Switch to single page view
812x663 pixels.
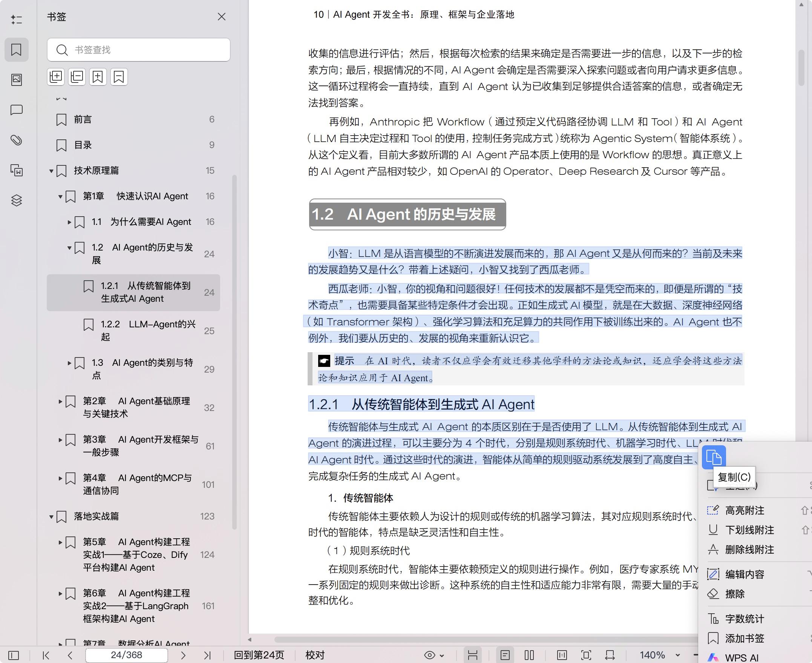505,655
